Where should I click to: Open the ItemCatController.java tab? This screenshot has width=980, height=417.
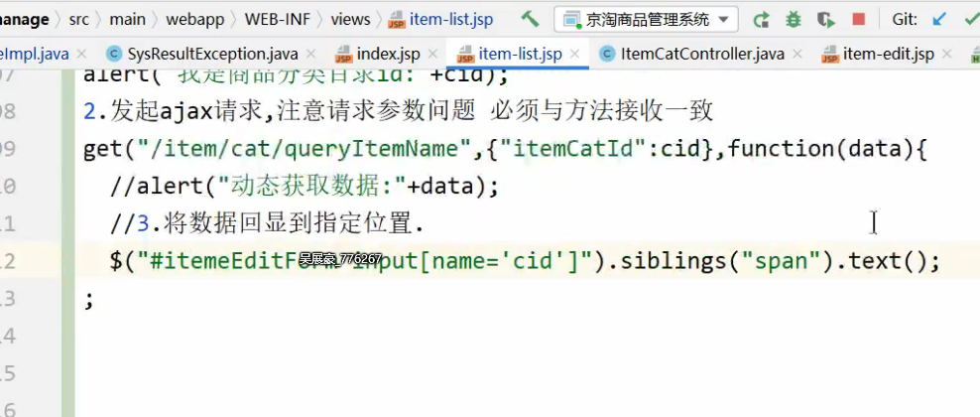tap(702, 54)
